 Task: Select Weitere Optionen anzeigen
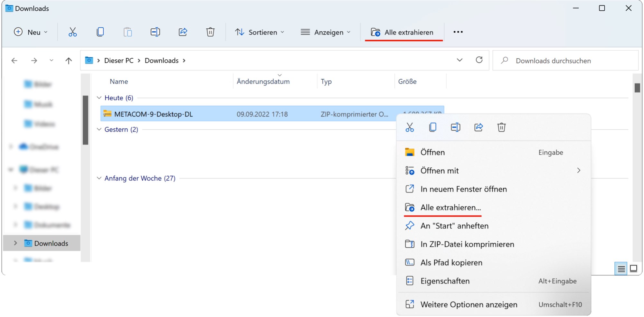coord(493,304)
